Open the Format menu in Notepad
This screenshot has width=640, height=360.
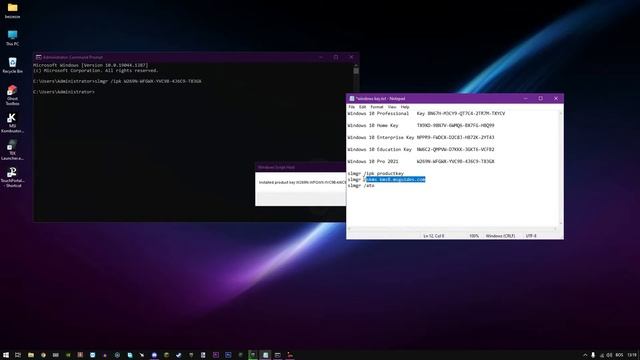(377, 107)
